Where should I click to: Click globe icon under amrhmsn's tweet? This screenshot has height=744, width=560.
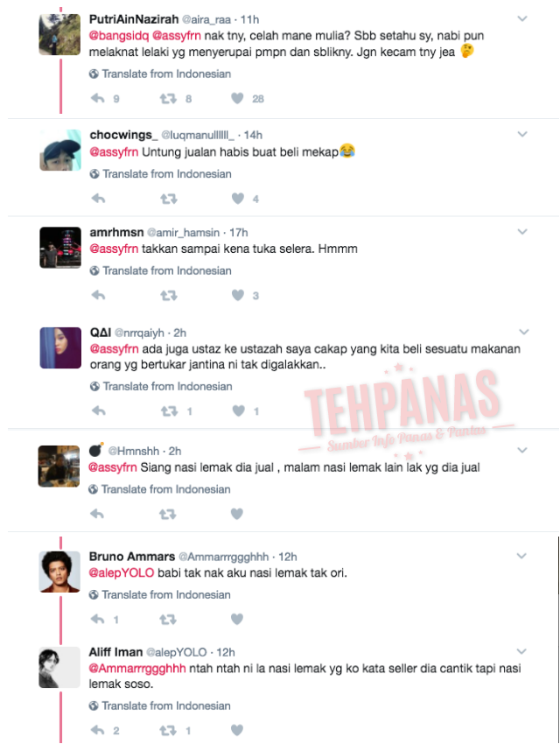pyautogui.click(x=94, y=270)
